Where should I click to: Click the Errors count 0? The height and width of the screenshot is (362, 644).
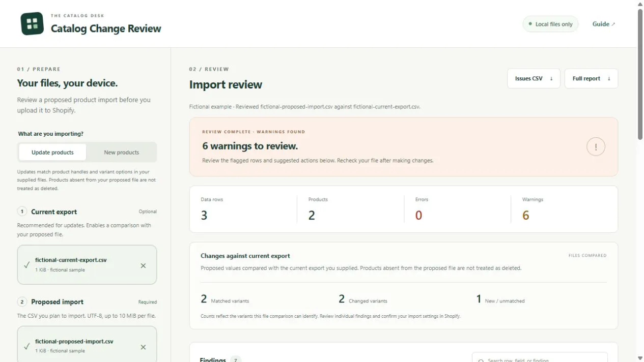(x=418, y=215)
